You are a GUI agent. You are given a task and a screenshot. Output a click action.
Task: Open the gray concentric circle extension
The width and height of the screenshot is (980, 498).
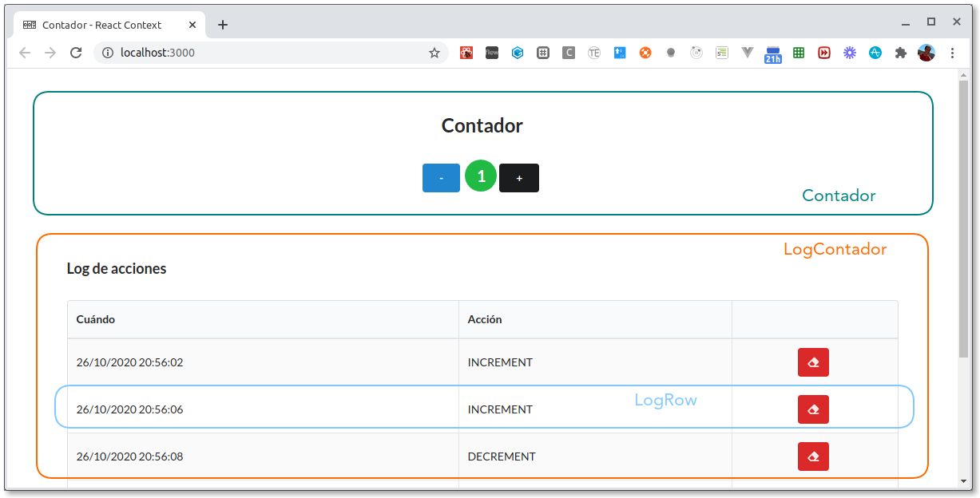696,53
